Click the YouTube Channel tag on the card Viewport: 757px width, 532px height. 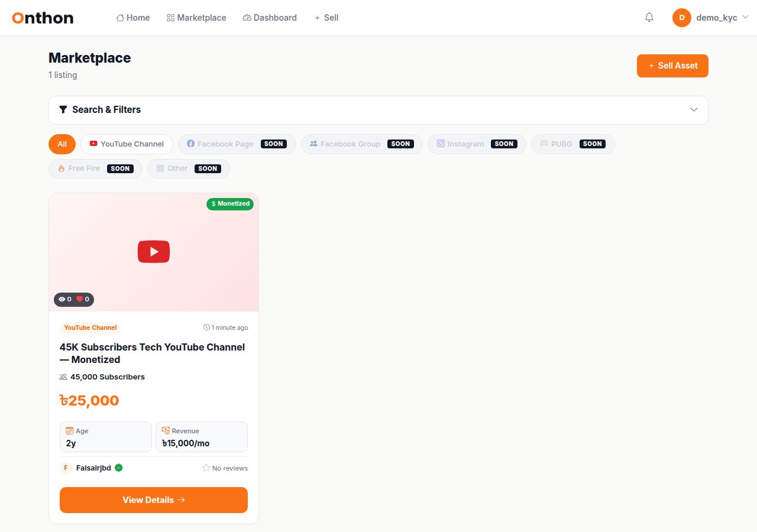tap(90, 327)
